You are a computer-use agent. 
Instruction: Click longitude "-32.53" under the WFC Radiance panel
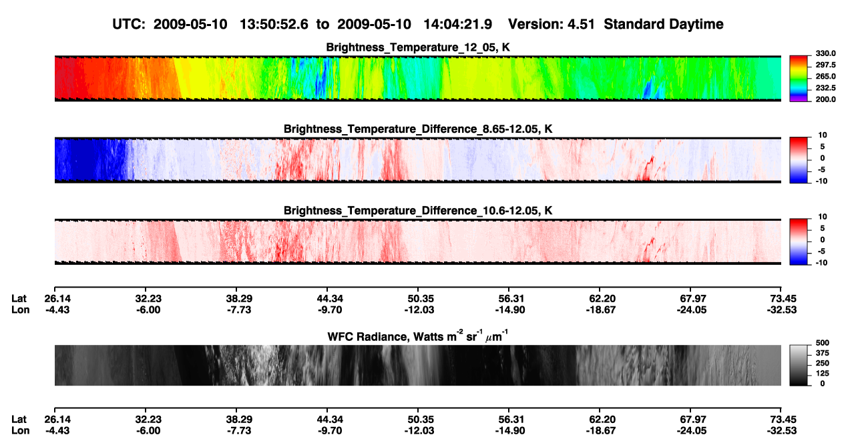click(783, 430)
